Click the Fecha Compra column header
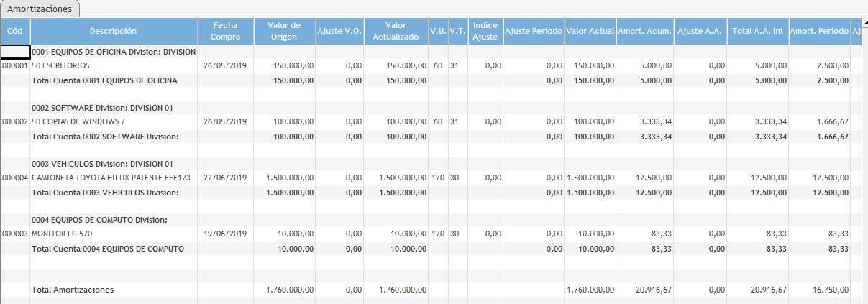This screenshot has height=304, width=868. click(x=225, y=31)
